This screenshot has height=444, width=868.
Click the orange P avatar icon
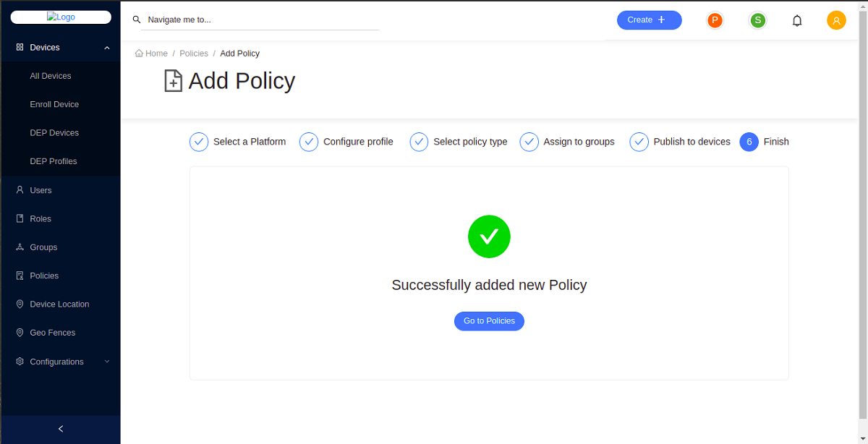tap(715, 20)
